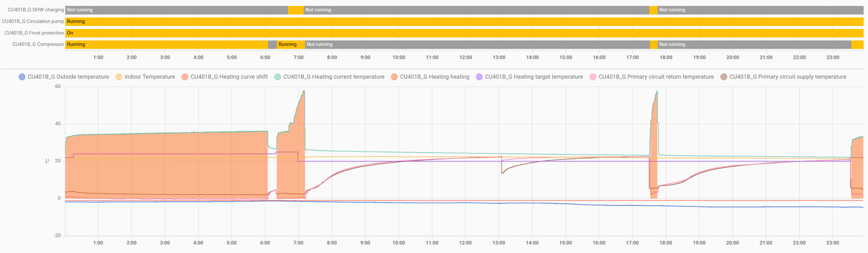Click the brown Primary circuit supply circle
Image resolution: width=868 pixels, height=253 pixels.
pos(724,77)
